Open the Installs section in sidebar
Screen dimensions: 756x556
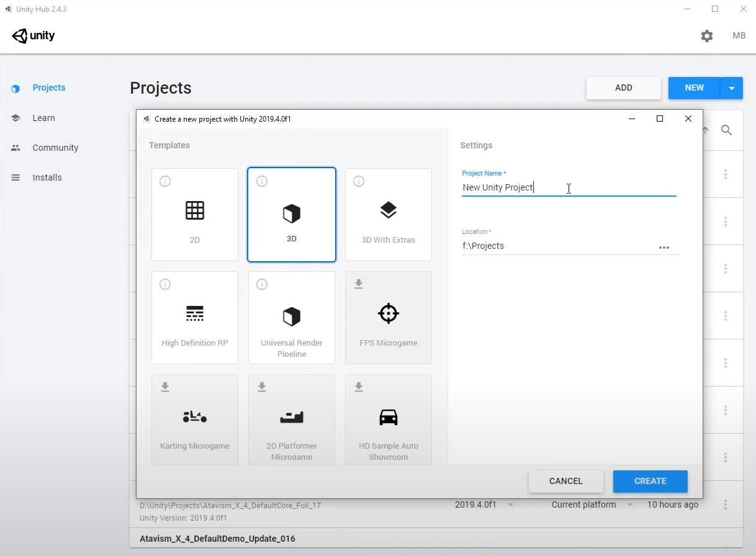[47, 177]
